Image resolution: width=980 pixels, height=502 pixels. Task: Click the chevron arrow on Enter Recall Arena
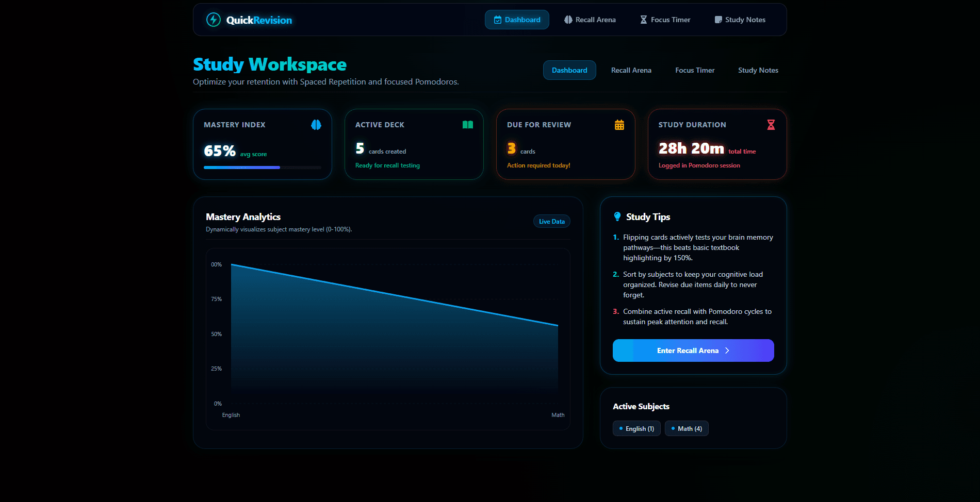[x=727, y=350]
